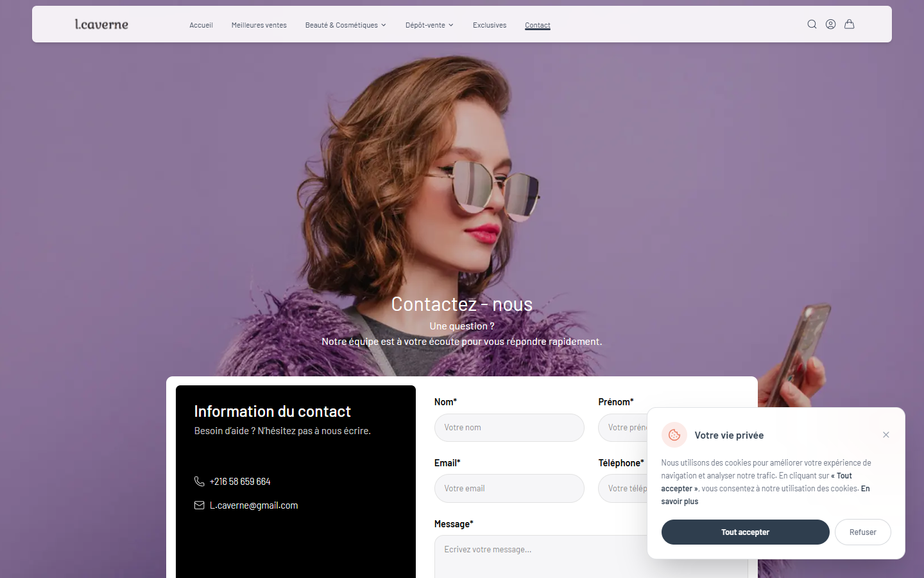Click the envelope icon beside the email address
Viewport: 924px width, 578px height.
(199, 505)
